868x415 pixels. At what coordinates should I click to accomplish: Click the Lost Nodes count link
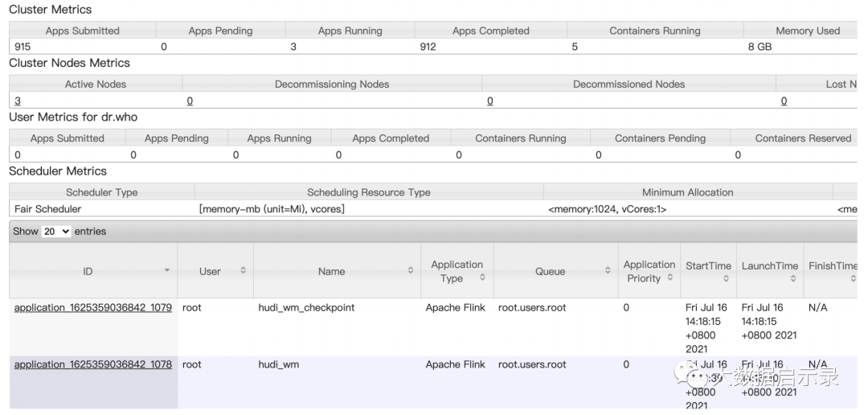(x=784, y=101)
